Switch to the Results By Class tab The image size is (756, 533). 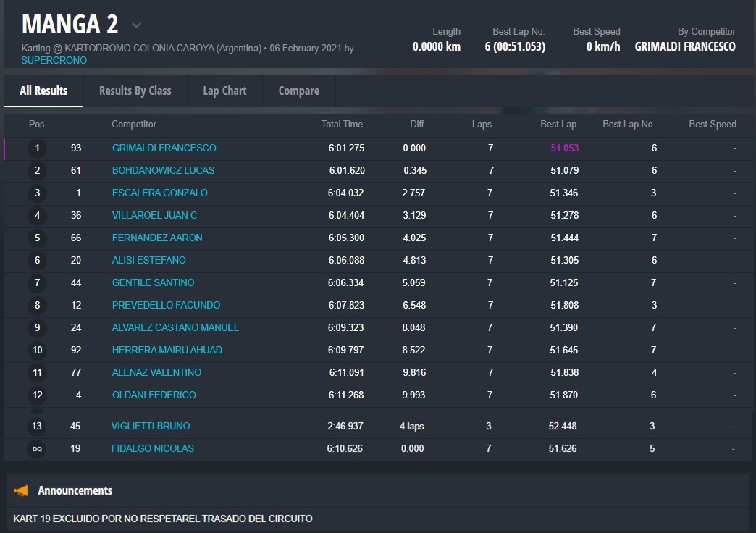click(x=135, y=91)
